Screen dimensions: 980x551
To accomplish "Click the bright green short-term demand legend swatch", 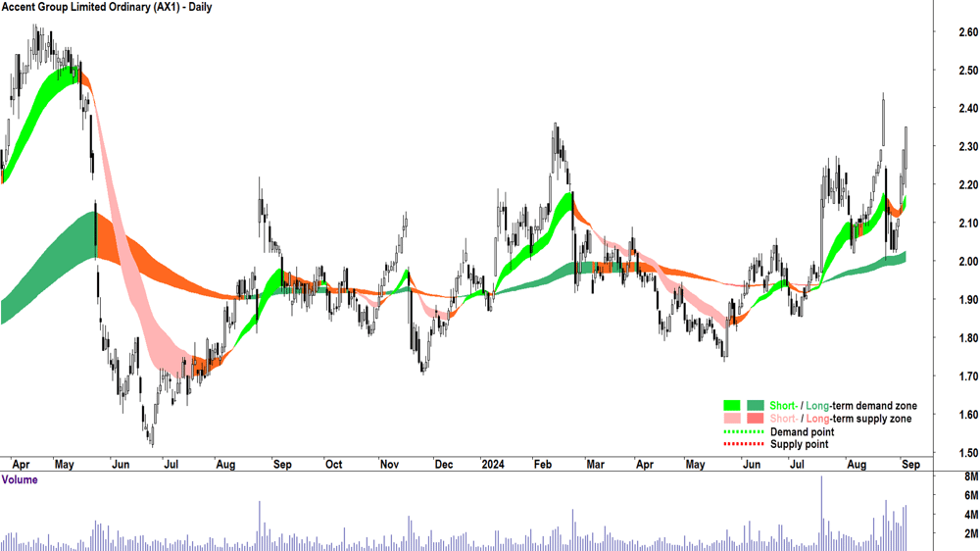I will 732,405.
